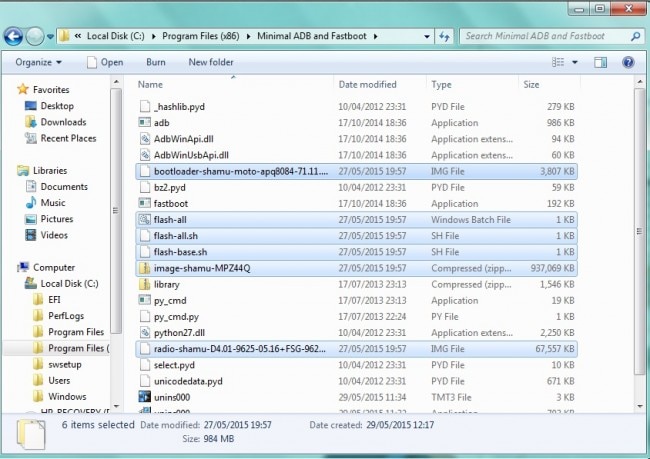Click the Back navigation arrow
The width and height of the screenshot is (650, 459).
pos(13,36)
